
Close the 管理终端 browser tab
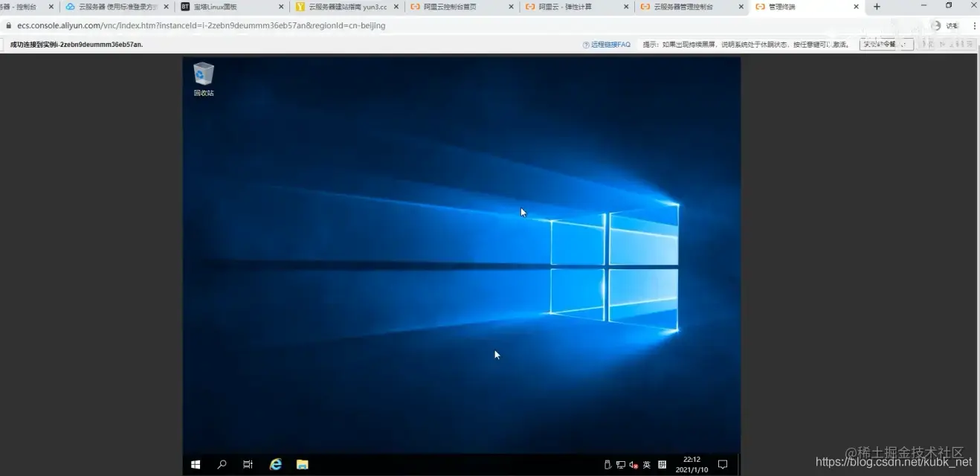(856, 7)
